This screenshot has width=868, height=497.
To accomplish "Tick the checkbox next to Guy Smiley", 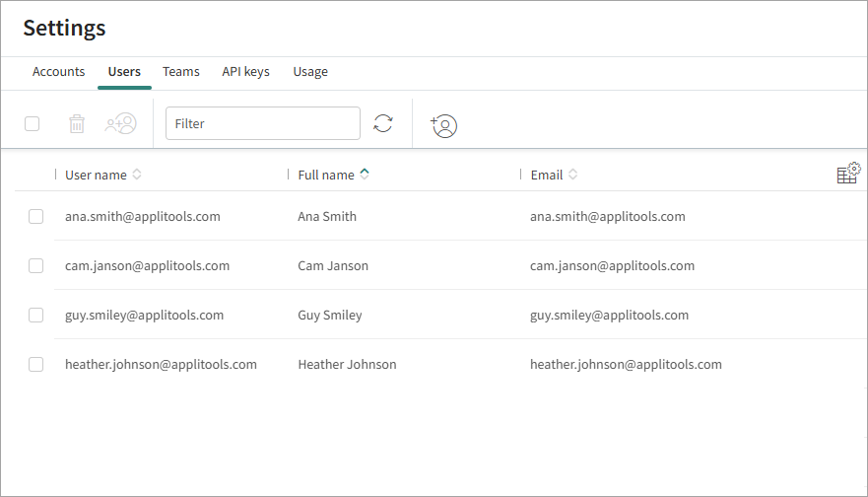I will point(36,316).
